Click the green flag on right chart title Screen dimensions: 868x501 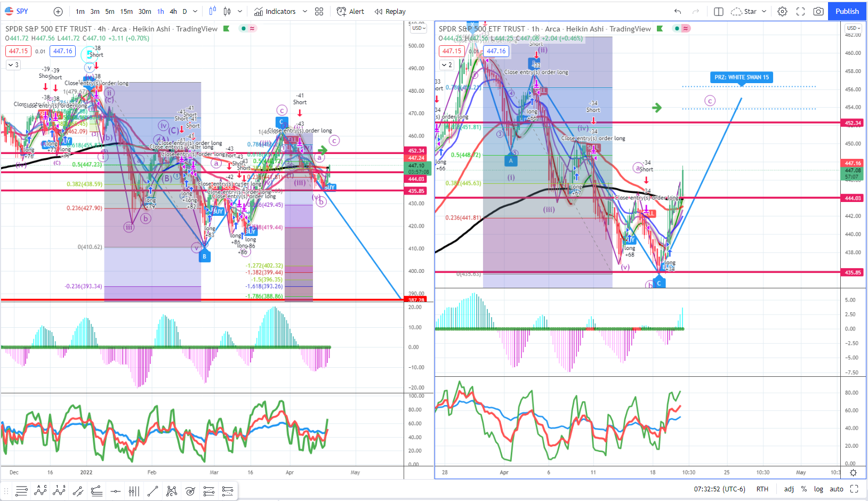click(x=660, y=29)
